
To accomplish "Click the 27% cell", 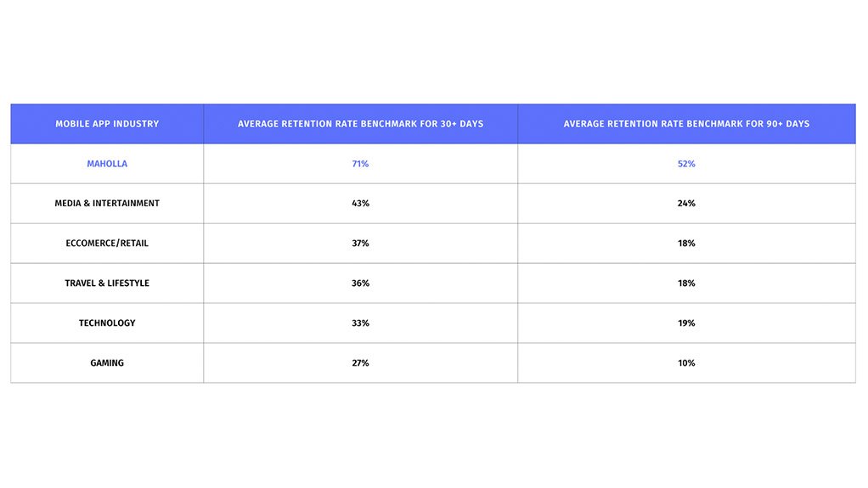I will (x=360, y=363).
